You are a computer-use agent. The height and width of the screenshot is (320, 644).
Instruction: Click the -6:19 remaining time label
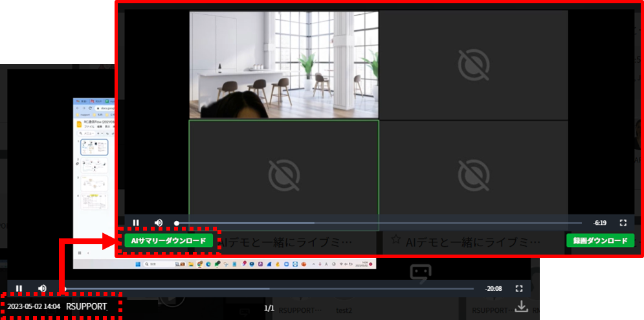[x=599, y=223]
